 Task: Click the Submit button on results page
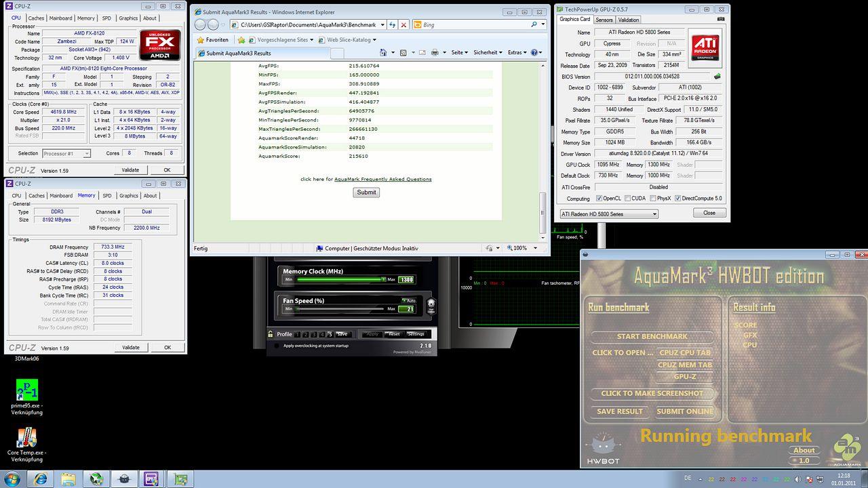point(366,192)
